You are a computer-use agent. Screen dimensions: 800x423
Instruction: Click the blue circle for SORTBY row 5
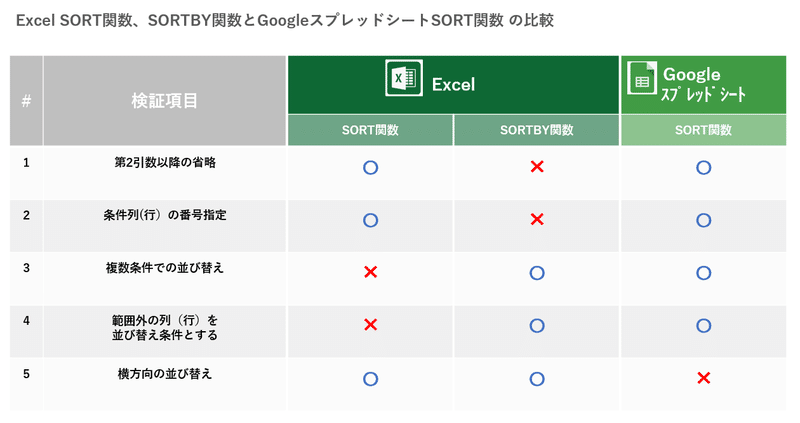pos(537,379)
